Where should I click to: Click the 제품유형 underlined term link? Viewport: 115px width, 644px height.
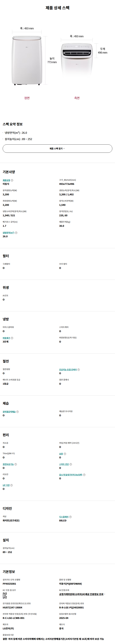coord(6,180)
